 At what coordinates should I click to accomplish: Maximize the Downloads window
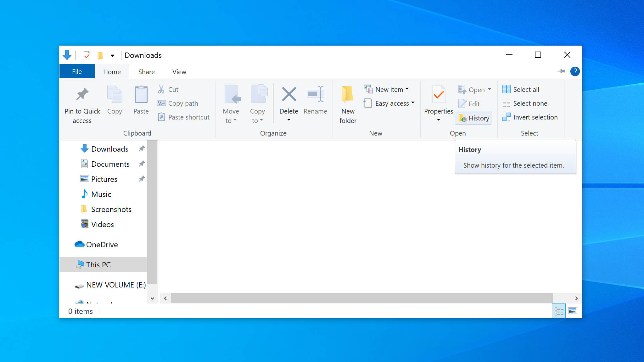[x=538, y=55]
